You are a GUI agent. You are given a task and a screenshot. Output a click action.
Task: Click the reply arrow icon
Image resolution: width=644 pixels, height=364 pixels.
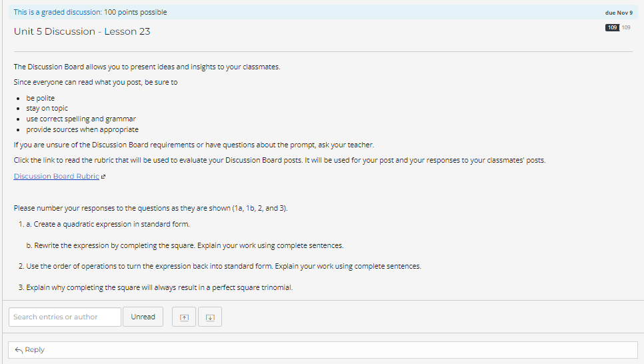(19, 350)
